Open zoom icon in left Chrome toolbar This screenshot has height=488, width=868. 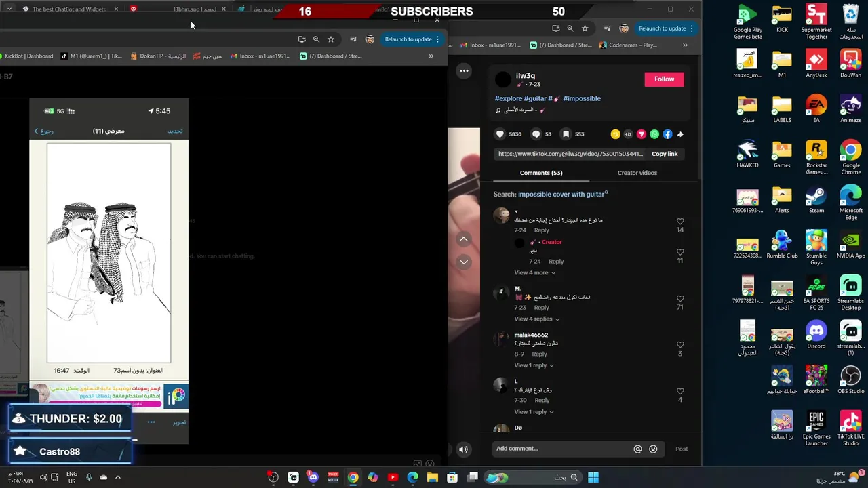click(316, 39)
